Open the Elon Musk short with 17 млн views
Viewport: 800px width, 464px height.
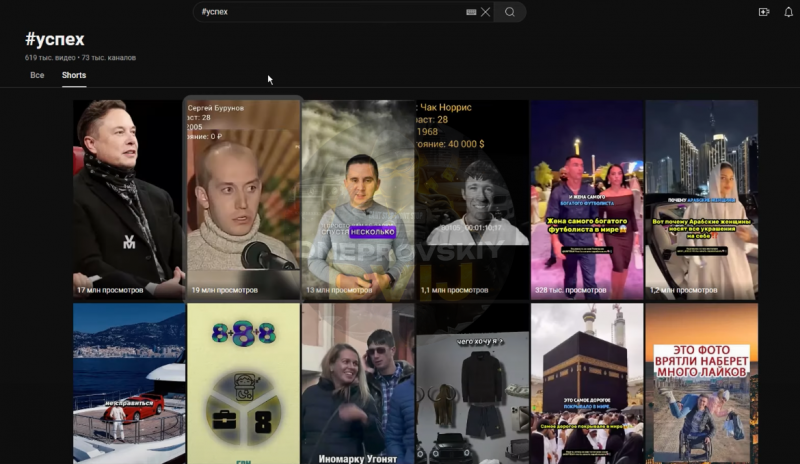point(129,199)
